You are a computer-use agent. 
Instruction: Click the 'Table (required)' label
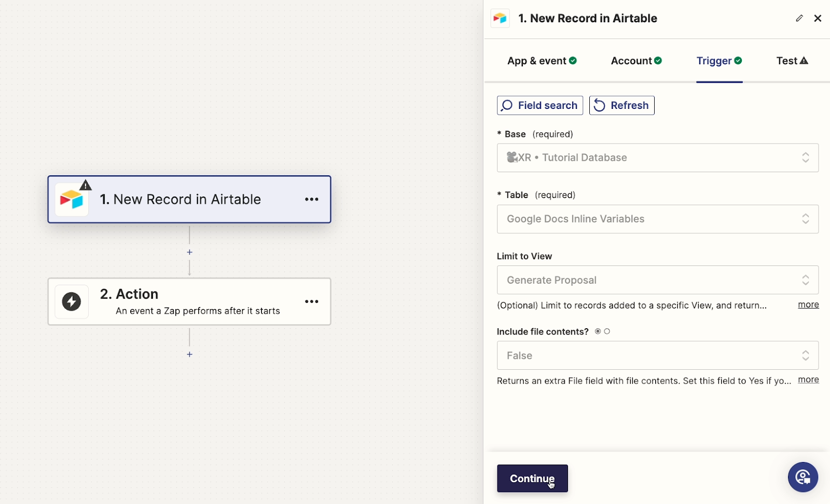point(536,195)
